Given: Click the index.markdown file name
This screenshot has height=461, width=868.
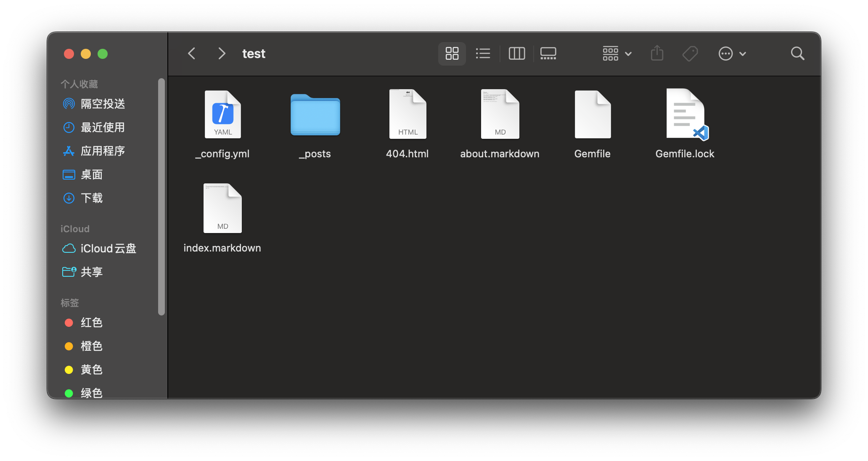Looking at the screenshot, I should coord(222,248).
